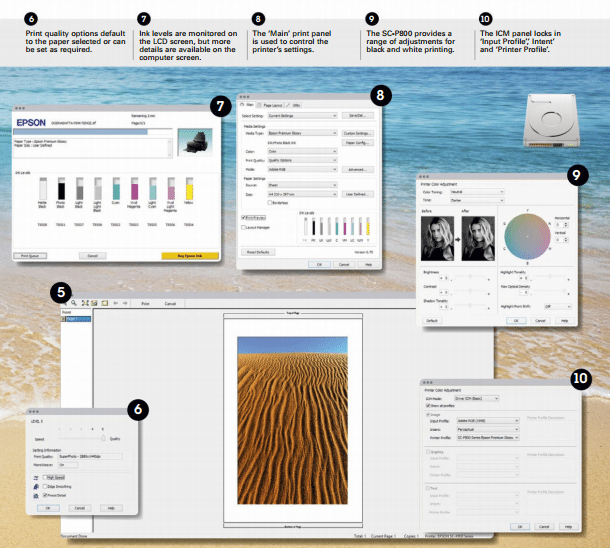Screen dimensions: 610x548
Task: Toggle Graphics checkbox in ICM panel
Action: tap(428, 452)
